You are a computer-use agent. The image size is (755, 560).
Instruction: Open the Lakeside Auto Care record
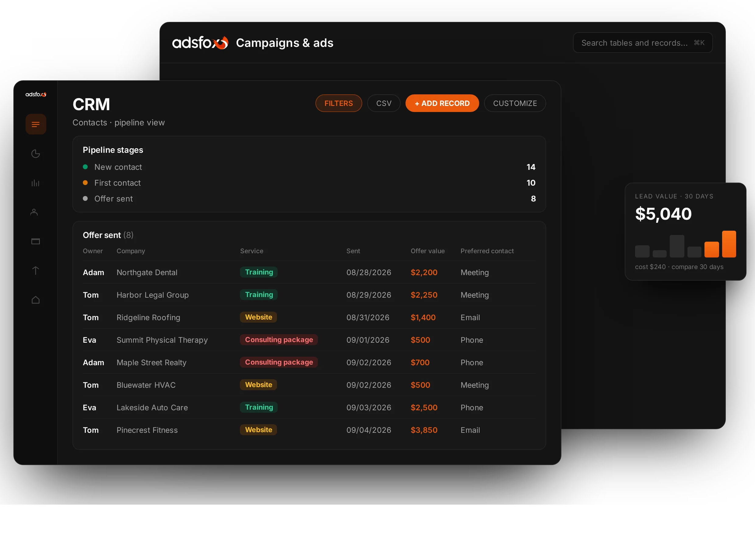309,408
